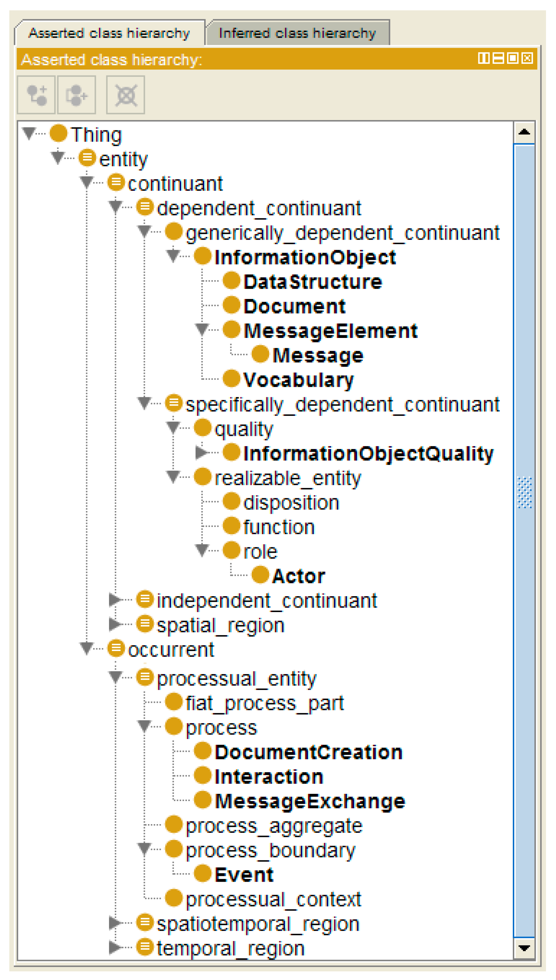Split the view vertically using header icon

pyautogui.click(x=484, y=58)
